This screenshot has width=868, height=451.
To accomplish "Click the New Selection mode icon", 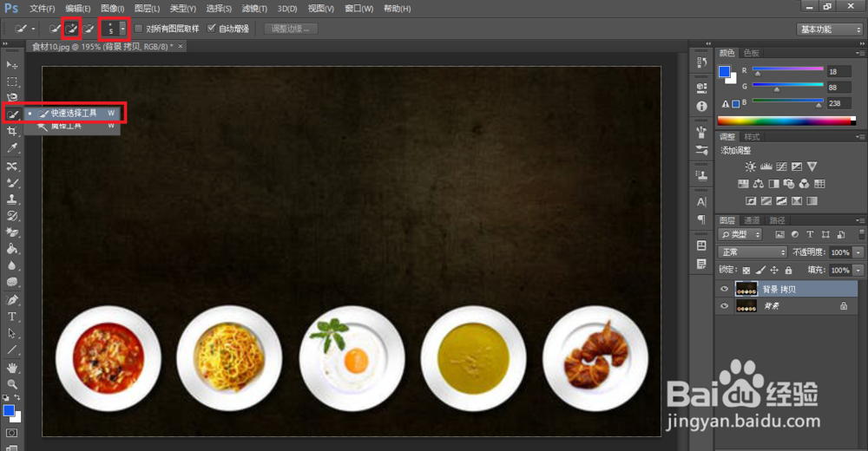I will pyautogui.click(x=54, y=29).
